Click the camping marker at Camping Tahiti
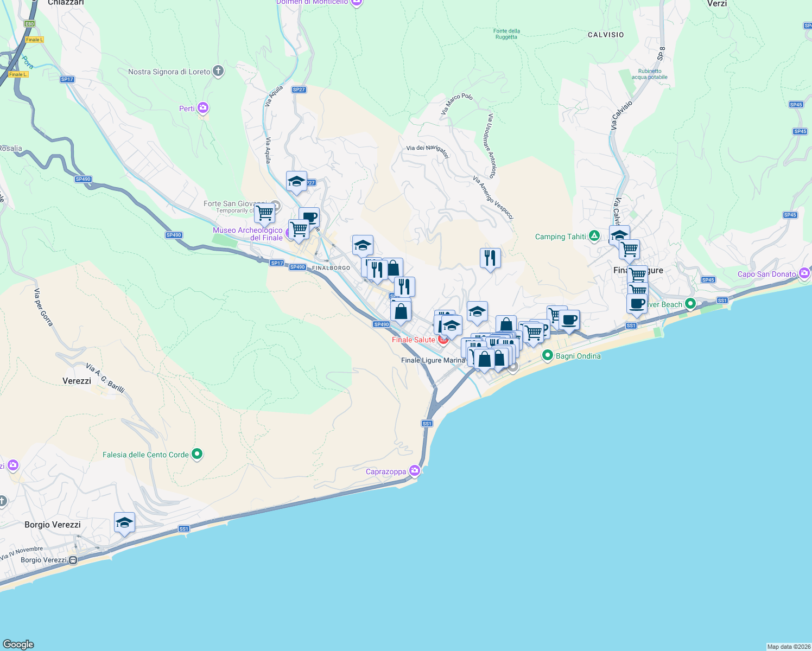The height and width of the screenshot is (651, 812). pyautogui.click(x=594, y=235)
